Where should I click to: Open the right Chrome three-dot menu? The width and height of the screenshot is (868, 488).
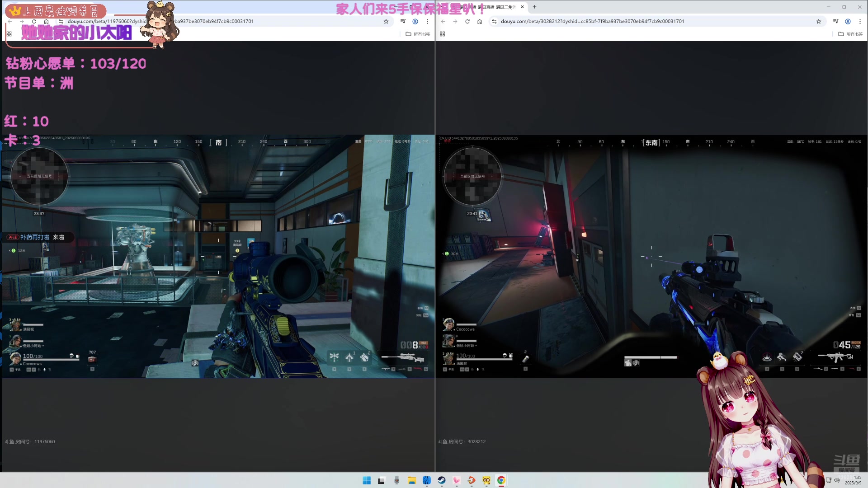[x=860, y=21]
